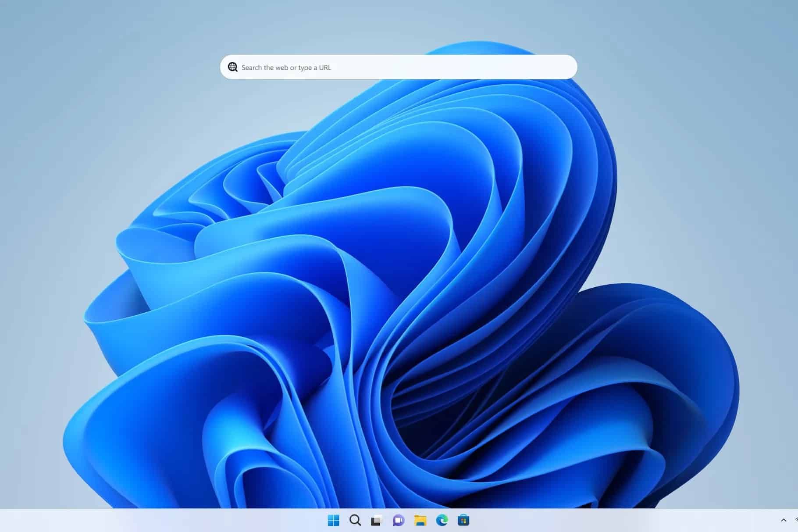This screenshot has width=798, height=532.
Task: Click the Windows logo button
Action: click(x=334, y=521)
